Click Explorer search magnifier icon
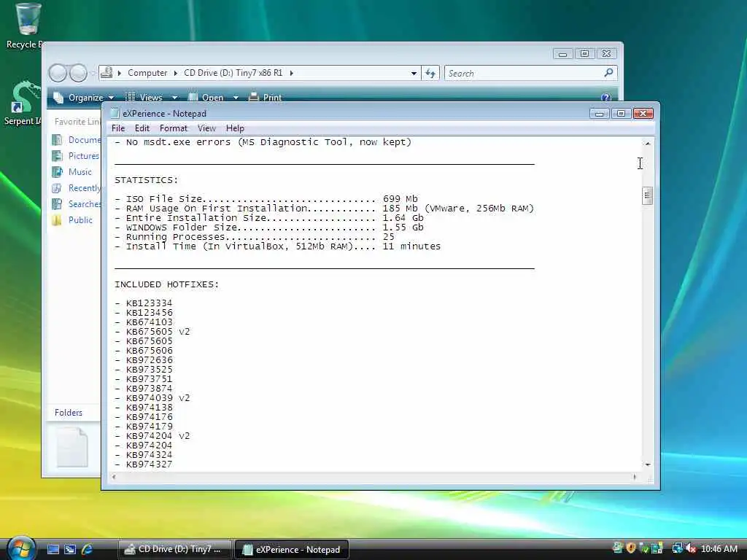Screen dimensions: 747x560 (x=608, y=73)
